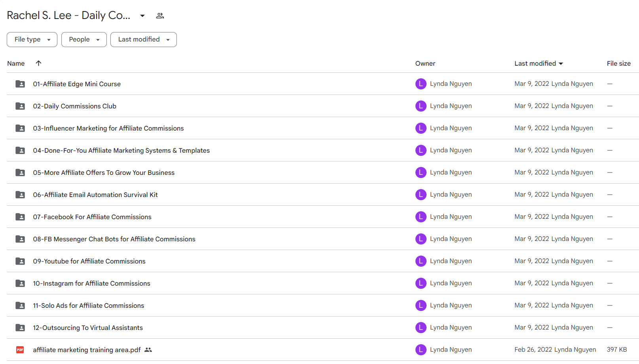Open 02-Daily Commissions Club folder
Screen dimensions: 639x364
[75, 106]
